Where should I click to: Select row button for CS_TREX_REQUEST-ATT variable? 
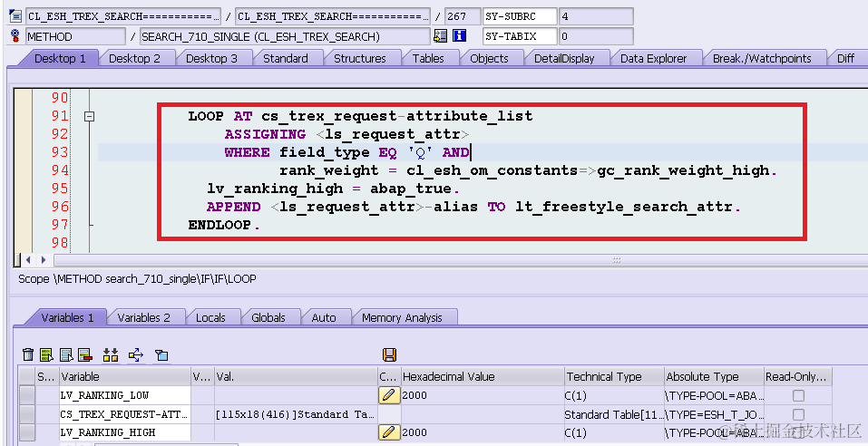(x=26, y=414)
